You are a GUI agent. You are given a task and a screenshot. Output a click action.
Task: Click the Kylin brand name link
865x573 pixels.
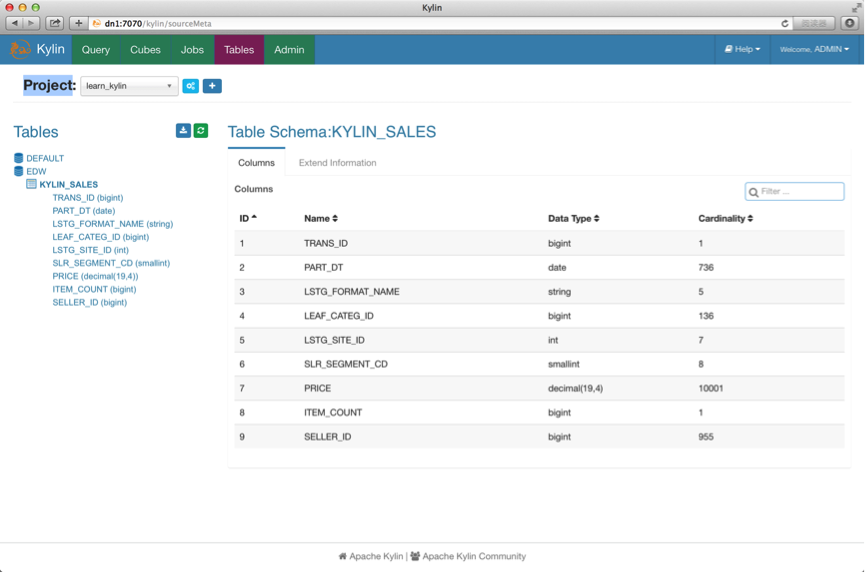coord(50,49)
